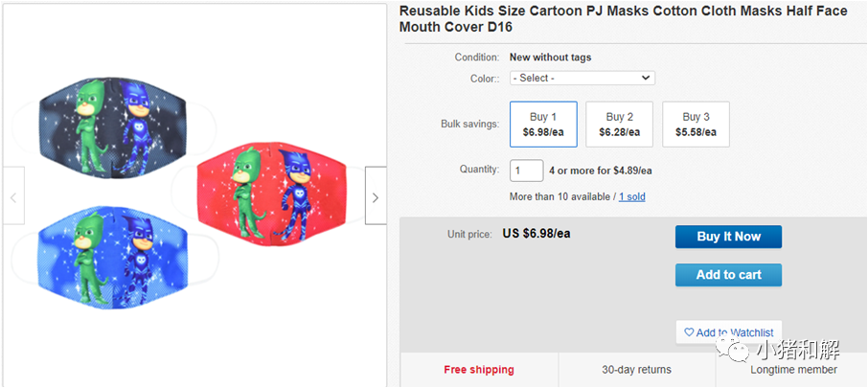Click the 4 or more for $4.89/ea text

coord(600,171)
